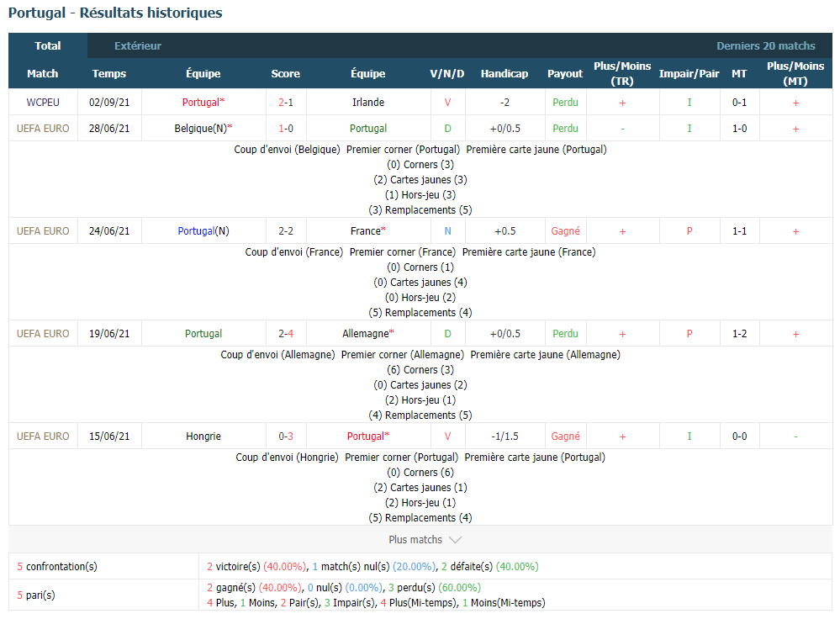Viewport: 840px width, 619px height.
Task: Click the Irlande team name
Action: pos(368,102)
